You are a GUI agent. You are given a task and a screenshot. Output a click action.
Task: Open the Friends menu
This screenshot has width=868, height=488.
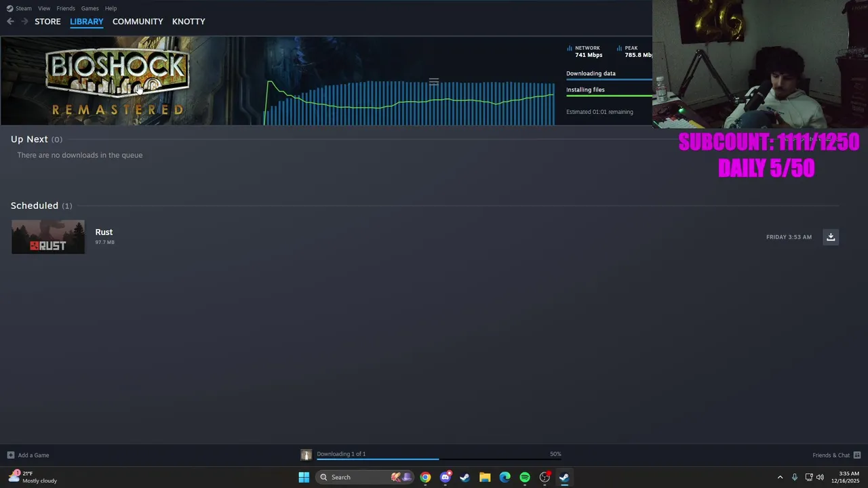pyautogui.click(x=66, y=8)
